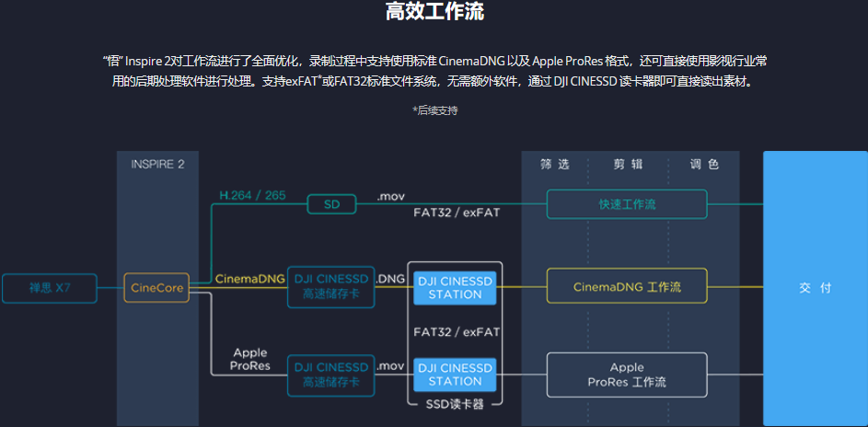Click the SD card box
The width and height of the screenshot is (868, 427).
(331, 203)
